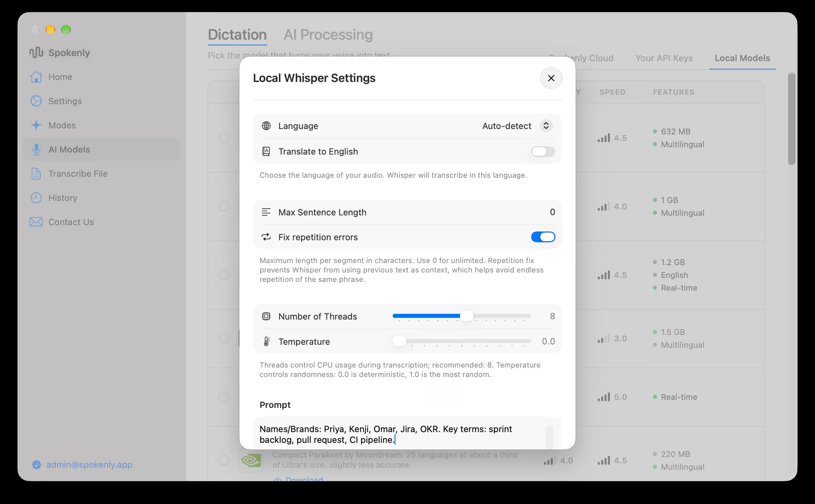Close the Local Whisper Settings dialog

[x=551, y=78]
